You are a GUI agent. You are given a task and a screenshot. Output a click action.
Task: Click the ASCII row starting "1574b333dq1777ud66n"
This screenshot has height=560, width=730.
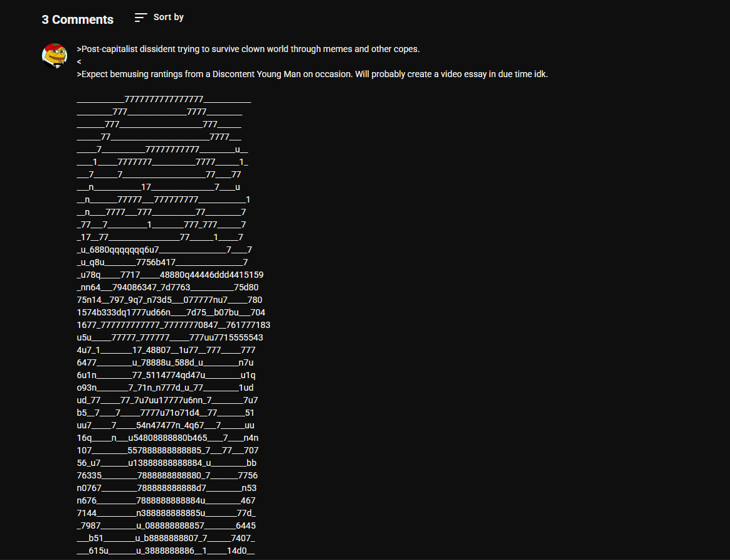click(171, 312)
